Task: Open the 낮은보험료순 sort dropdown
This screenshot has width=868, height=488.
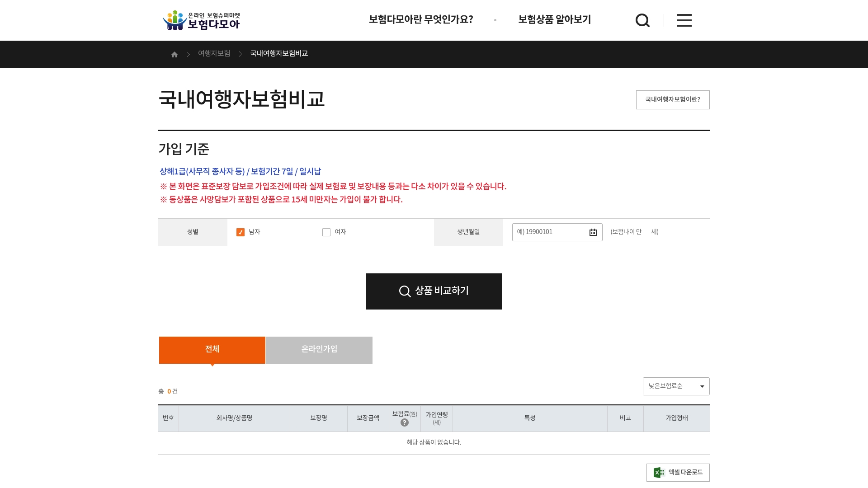Action: [x=676, y=386]
